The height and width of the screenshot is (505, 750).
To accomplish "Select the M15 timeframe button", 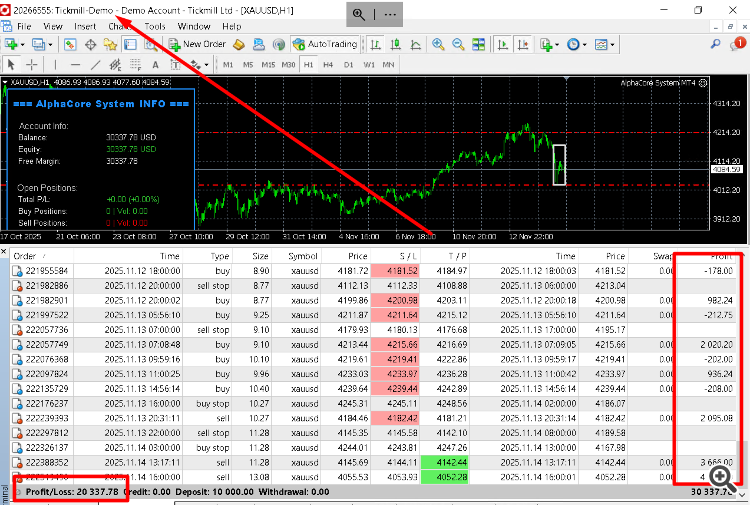I will tap(268, 64).
